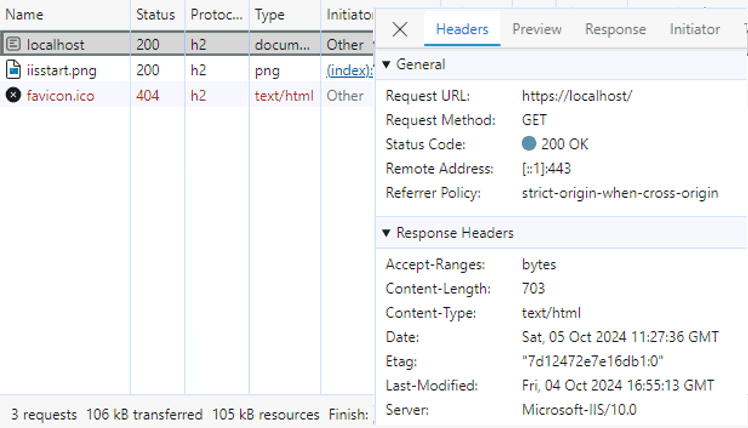Select the iisstart.png request row
The image size is (748, 428).
pyautogui.click(x=187, y=70)
